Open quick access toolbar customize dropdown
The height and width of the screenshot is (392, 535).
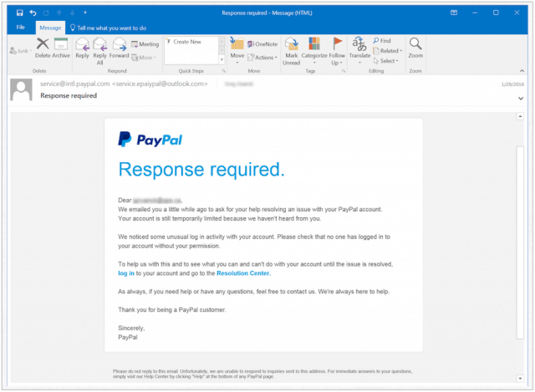(85, 13)
